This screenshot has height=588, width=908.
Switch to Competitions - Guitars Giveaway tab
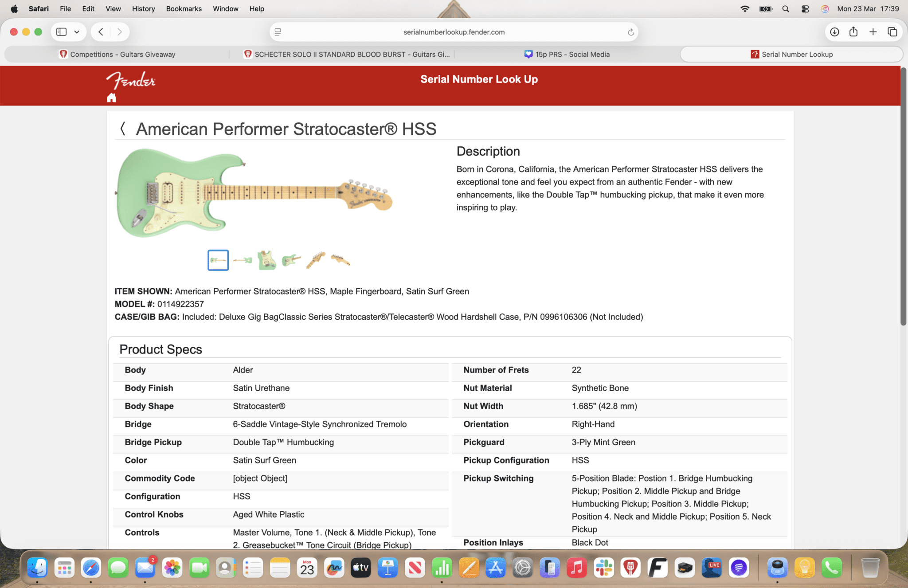coord(117,54)
